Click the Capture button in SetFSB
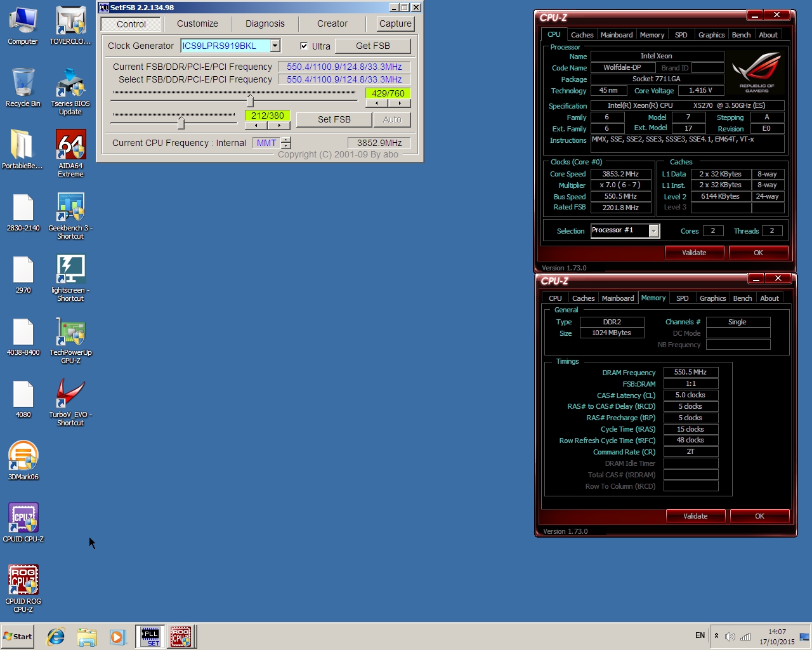 pyautogui.click(x=395, y=23)
